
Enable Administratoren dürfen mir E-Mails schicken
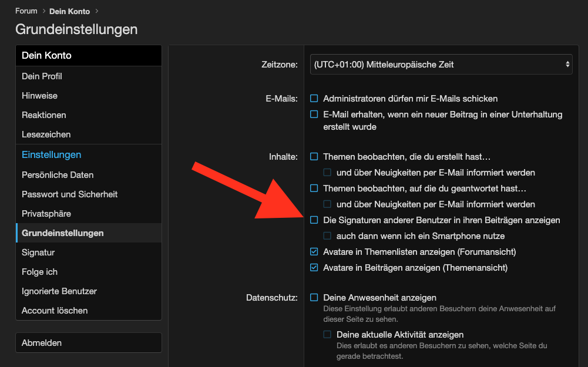click(x=314, y=99)
